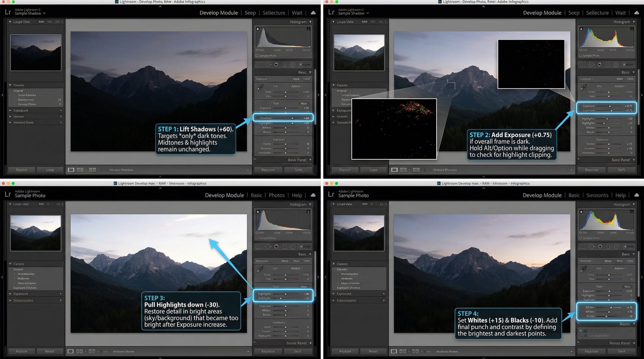Viewport: 644px width, 359px height.
Task: Toggle shadow clipping triangle in top-left histogram
Action: [258, 29]
